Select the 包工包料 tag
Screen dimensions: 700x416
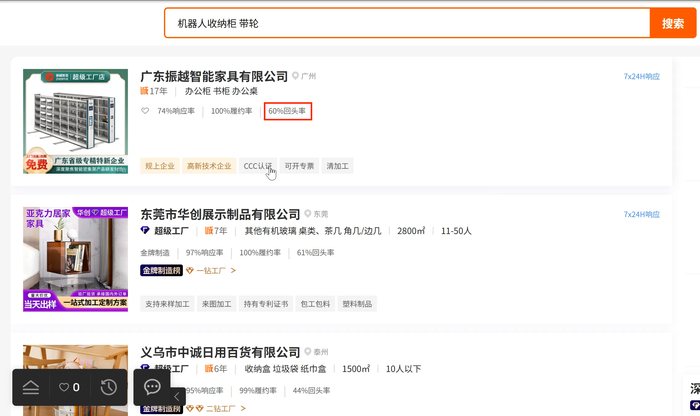point(315,304)
